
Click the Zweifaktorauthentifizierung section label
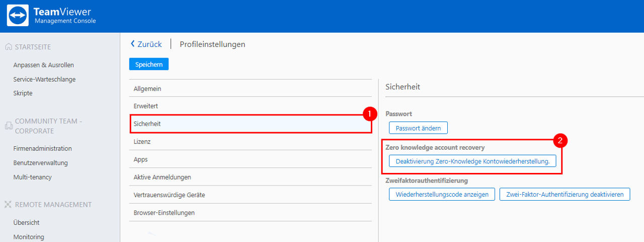427,180
